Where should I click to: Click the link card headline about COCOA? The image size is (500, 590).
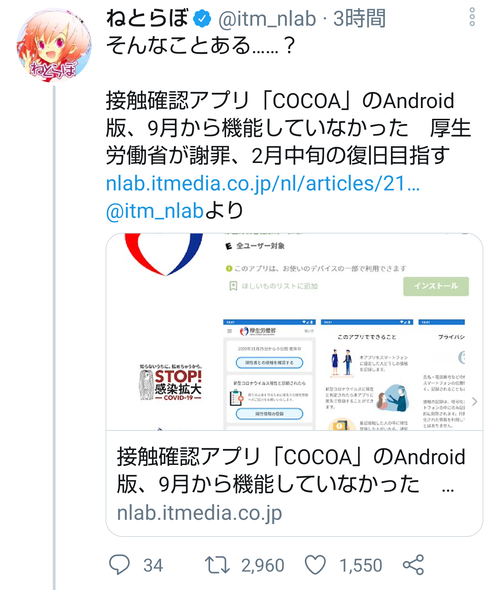290,470
